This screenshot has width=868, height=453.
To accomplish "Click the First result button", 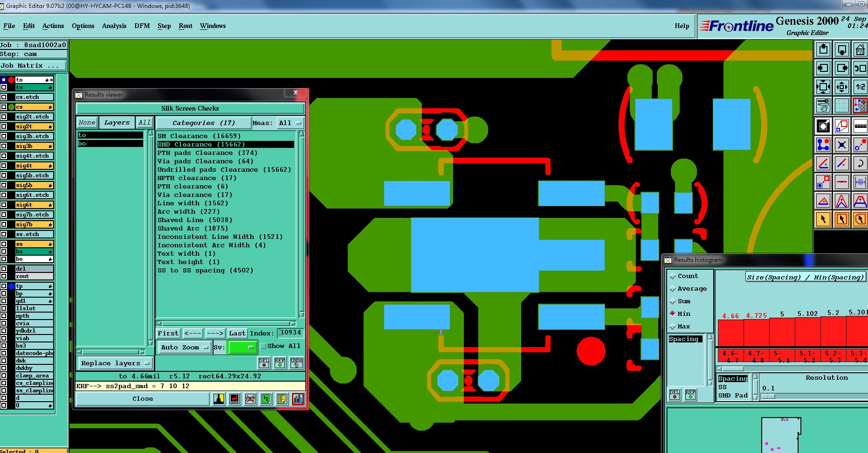I will coord(168,333).
